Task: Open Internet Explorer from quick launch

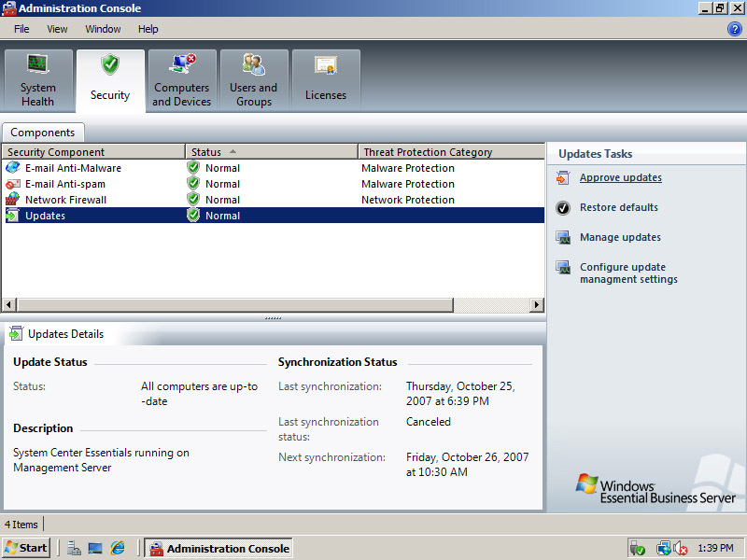Action: click(x=118, y=548)
